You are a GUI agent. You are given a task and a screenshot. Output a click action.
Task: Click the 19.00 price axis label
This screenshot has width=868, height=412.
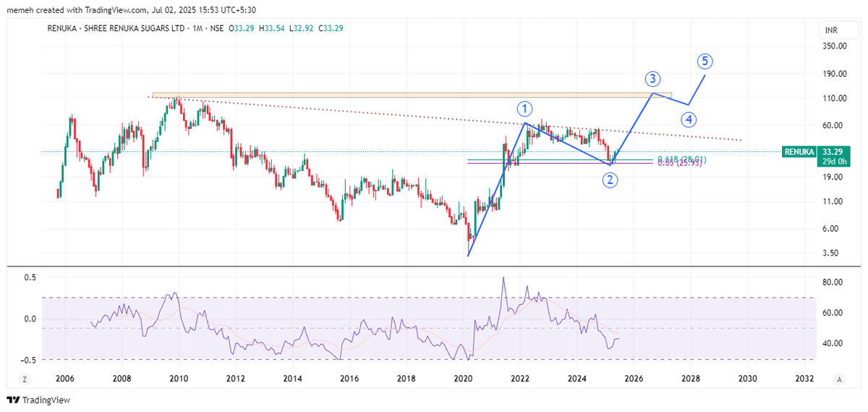[832, 177]
